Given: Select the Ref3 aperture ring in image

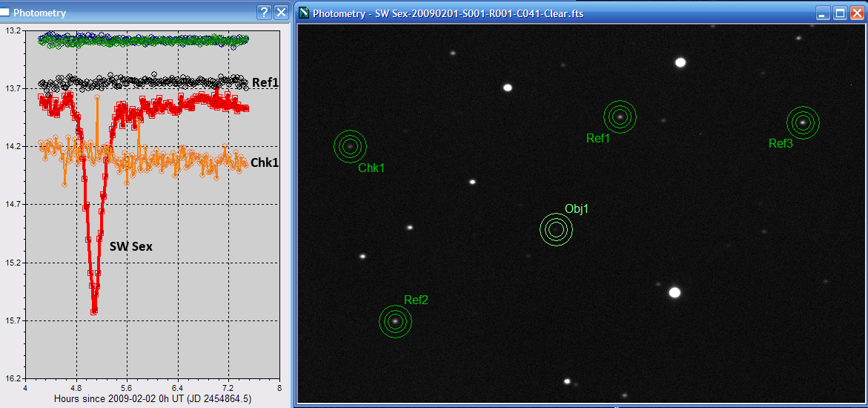Looking at the screenshot, I should (802, 122).
